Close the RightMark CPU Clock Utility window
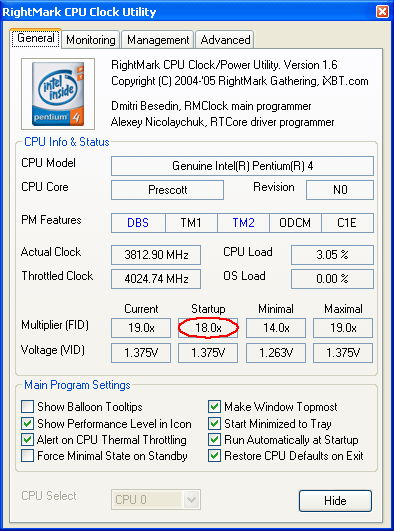This screenshot has height=531, width=394. click(382, 12)
